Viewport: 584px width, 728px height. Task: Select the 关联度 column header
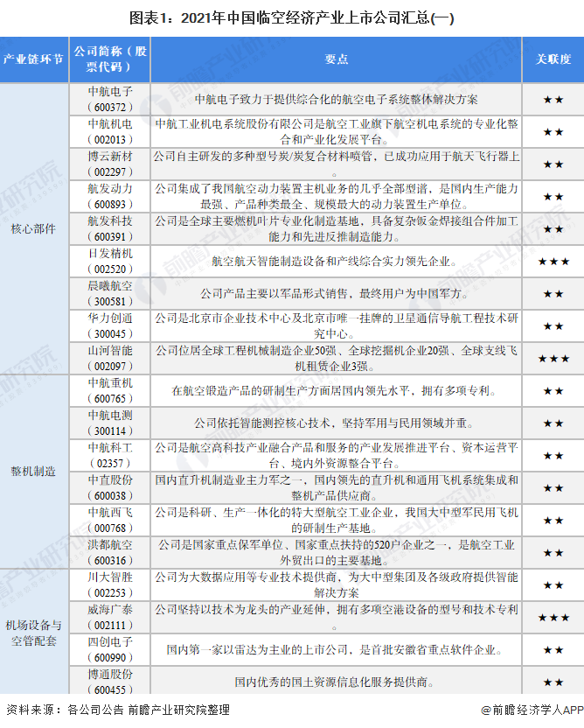[553, 59]
